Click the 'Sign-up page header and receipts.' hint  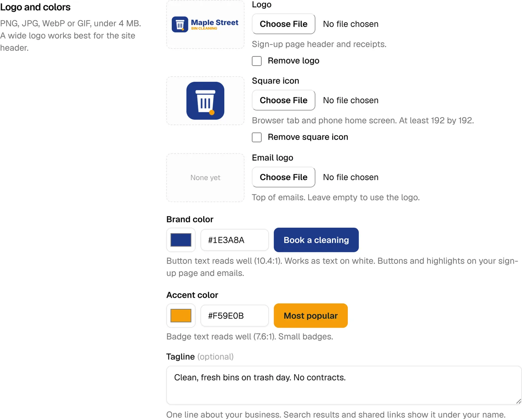[x=319, y=44]
